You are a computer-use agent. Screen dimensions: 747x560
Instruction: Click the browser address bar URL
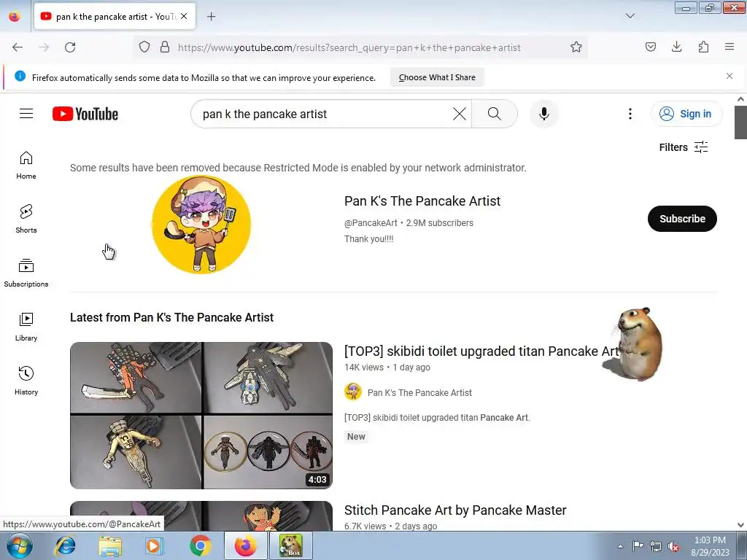coord(349,47)
